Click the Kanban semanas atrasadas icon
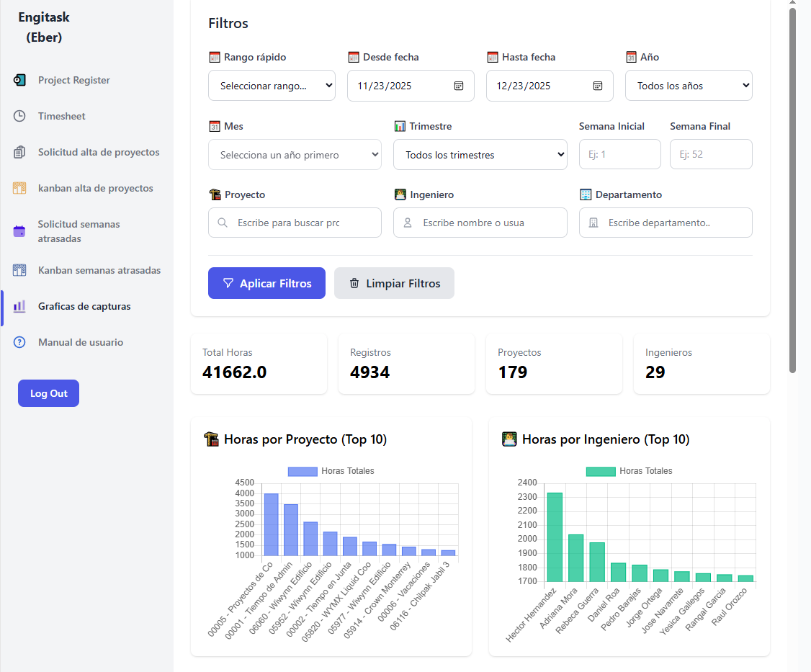This screenshot has width=811, height=672. tap(19, 270)
